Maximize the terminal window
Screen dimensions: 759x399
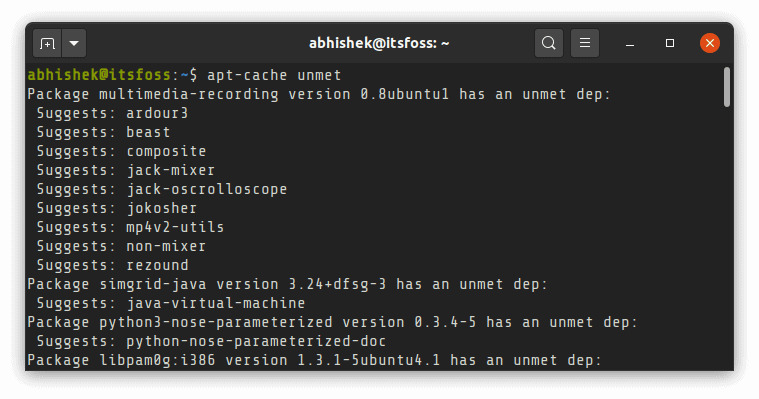point(670,43)
